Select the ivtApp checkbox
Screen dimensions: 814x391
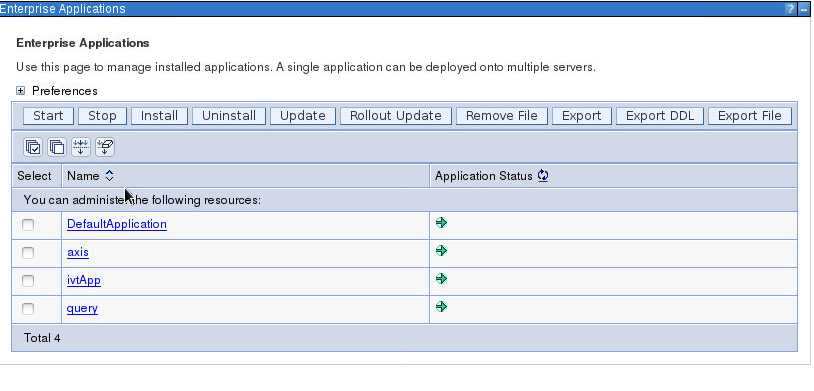point(28,281)
